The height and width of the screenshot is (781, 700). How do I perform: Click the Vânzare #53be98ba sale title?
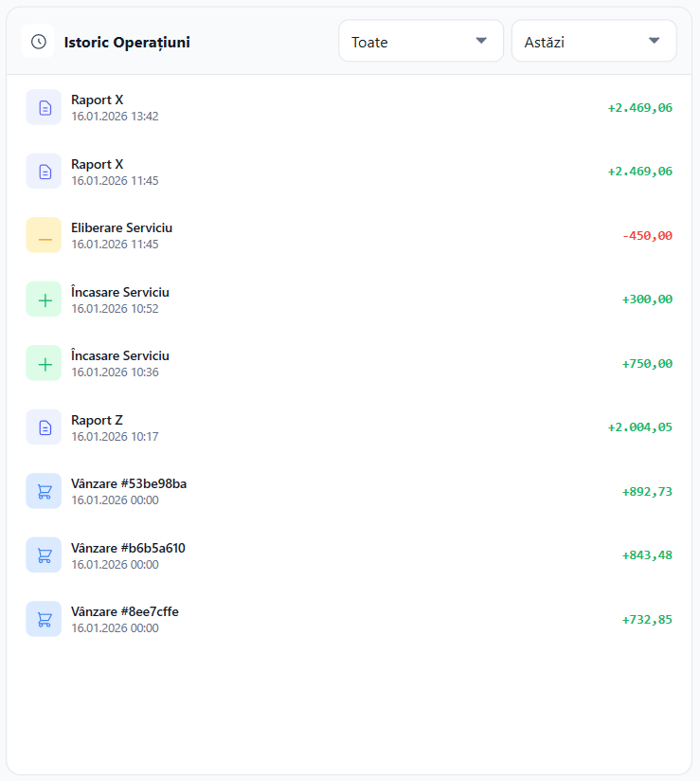129,483
